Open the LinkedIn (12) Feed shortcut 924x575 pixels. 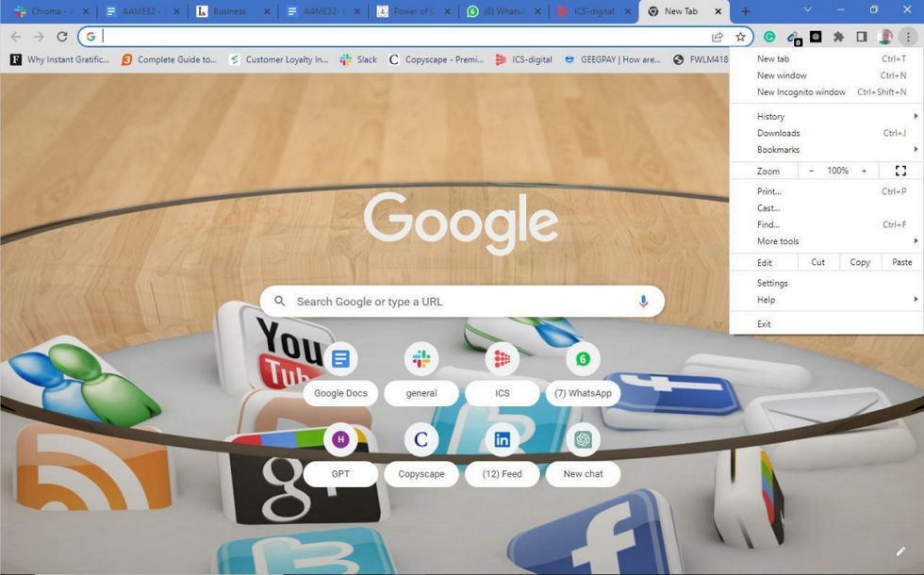click(502, 439)
